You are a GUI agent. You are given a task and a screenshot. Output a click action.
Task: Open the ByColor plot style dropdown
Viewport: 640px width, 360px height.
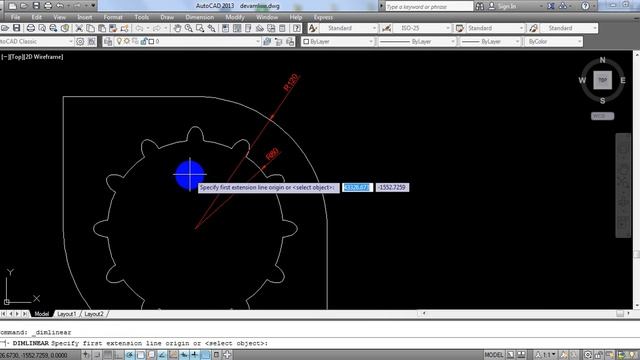(553, 41)
